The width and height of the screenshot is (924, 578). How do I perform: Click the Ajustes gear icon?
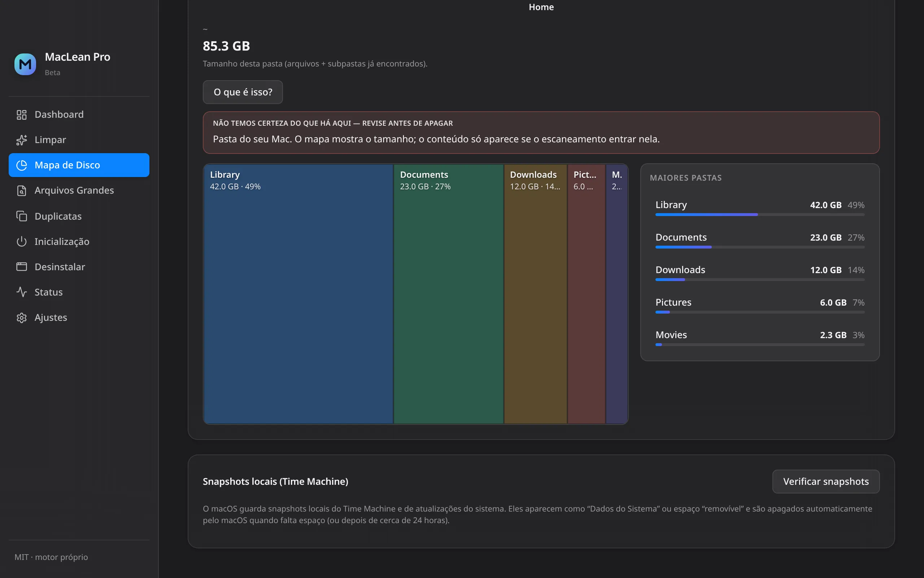[x=22, y=317]
